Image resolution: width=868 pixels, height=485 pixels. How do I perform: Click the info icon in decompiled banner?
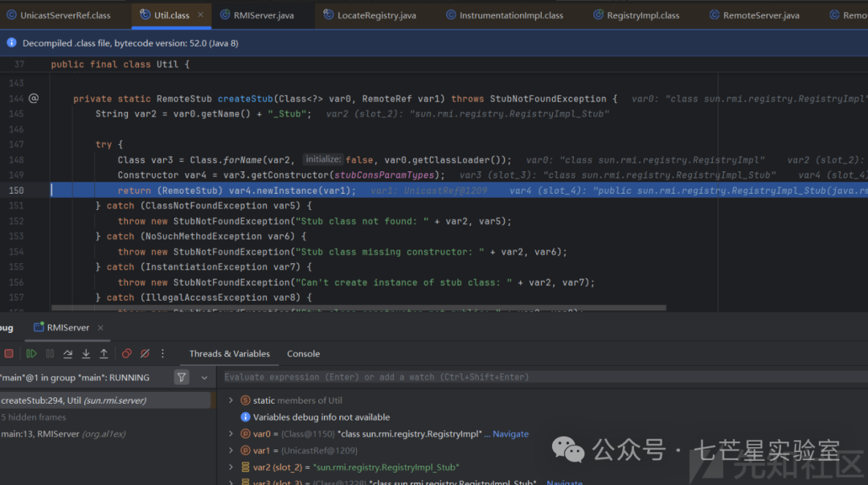coord(11,43)
